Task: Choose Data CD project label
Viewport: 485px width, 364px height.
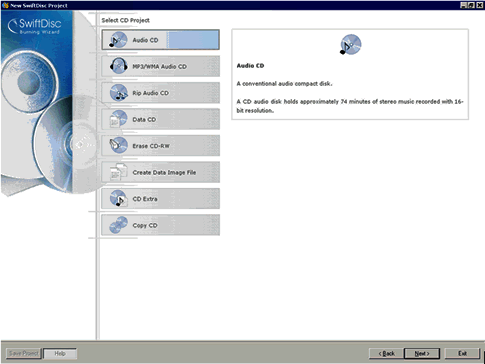Action: point(144,119)
